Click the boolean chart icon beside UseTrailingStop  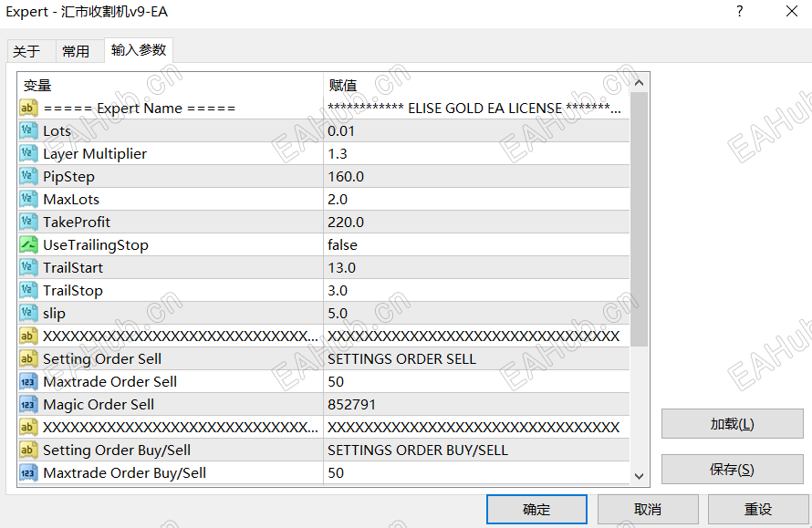27,244
